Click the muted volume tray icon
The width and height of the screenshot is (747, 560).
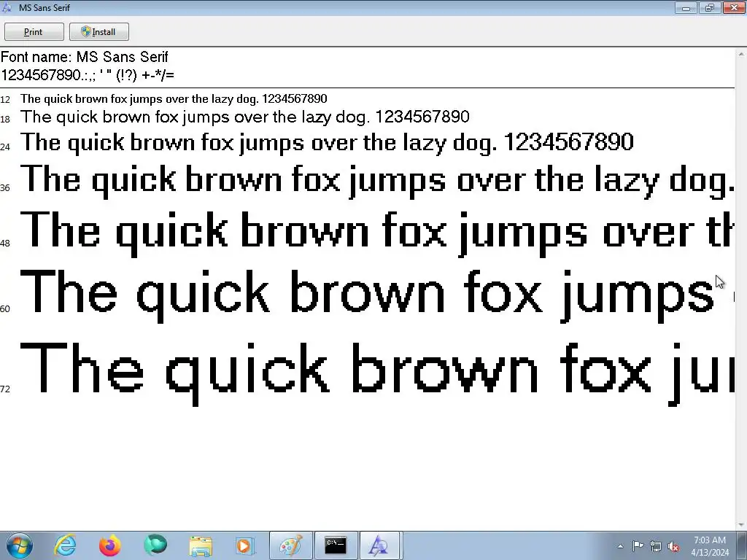point(673,546)
